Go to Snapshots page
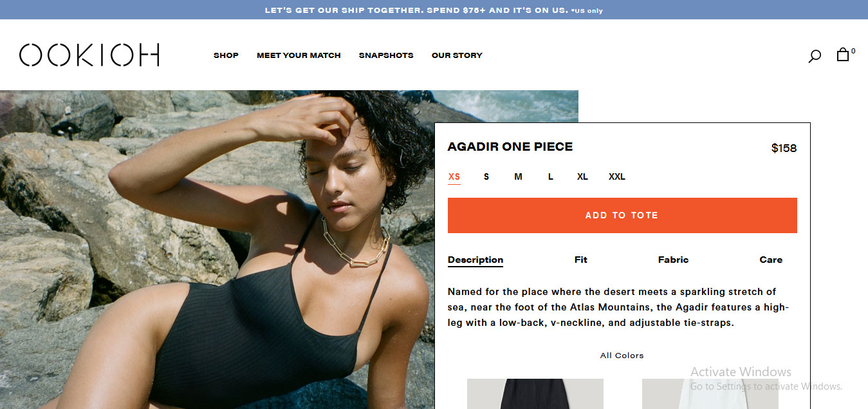Viewport: 868px width, 409px height. click(386, 55)
